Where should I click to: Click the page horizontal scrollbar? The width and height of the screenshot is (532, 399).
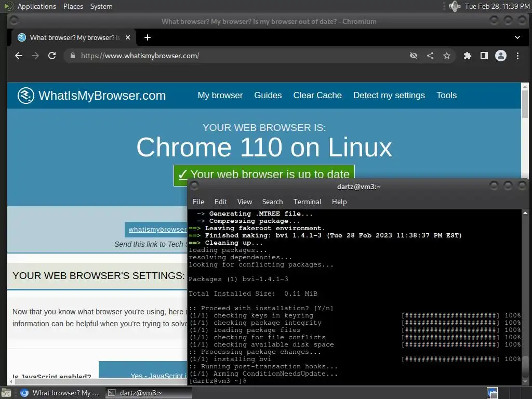point(100,382)
